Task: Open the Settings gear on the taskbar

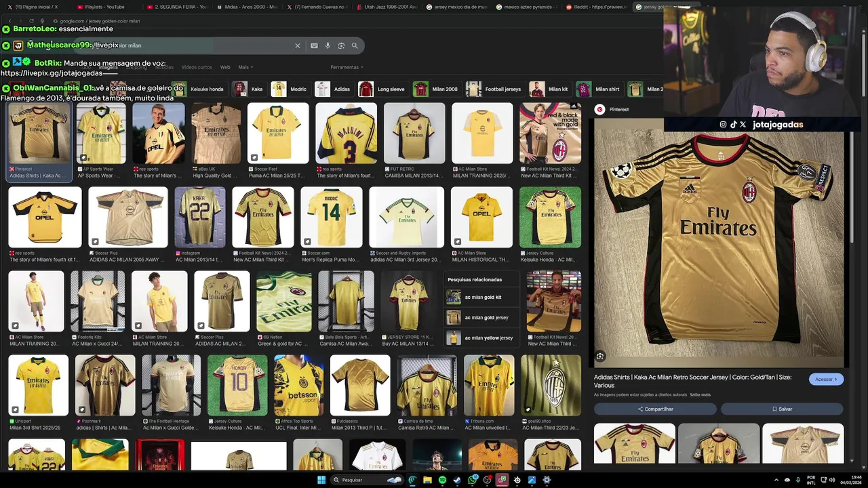Action: 547,480
